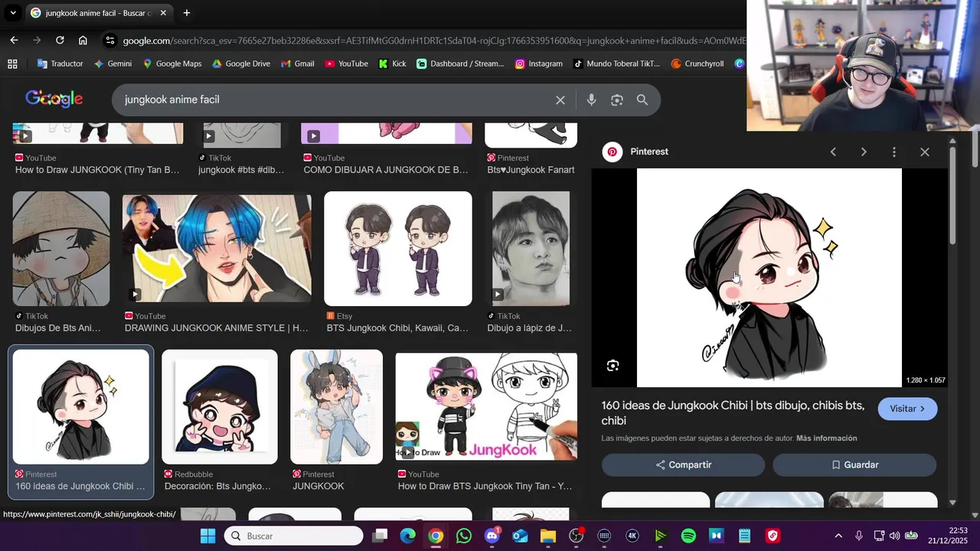
Task: Open the blue-hair DRAWING JUNGKOOK ANIME STYLE video
Action: (217, 249)
